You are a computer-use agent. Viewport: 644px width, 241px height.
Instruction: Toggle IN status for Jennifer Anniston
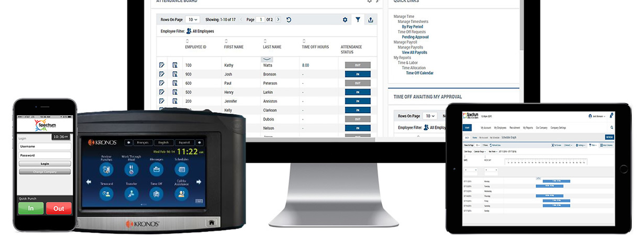[358, 101]
